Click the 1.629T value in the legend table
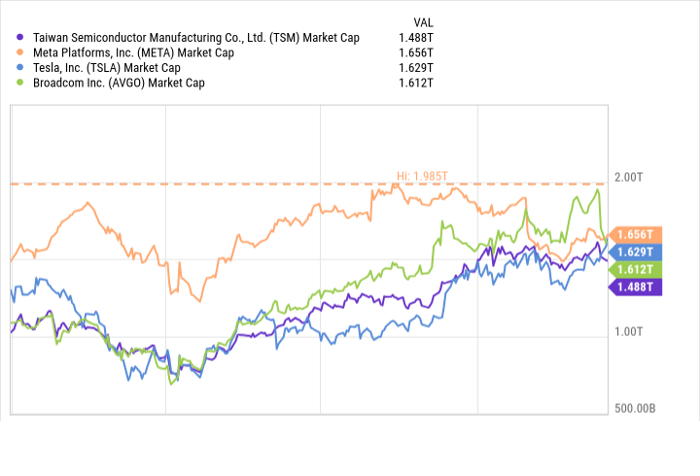The image size is (700, 476). [x=416, y=67]
